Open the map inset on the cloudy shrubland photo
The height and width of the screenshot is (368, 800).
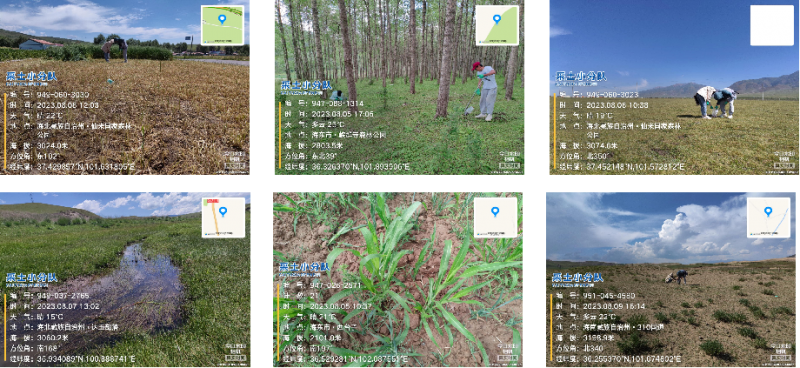(768, 217)
